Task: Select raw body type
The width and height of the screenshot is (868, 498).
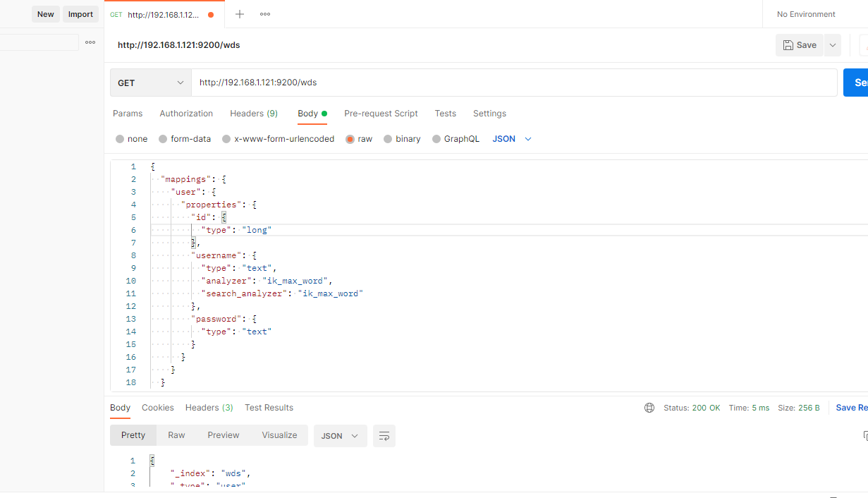Action: pos(359,139)
